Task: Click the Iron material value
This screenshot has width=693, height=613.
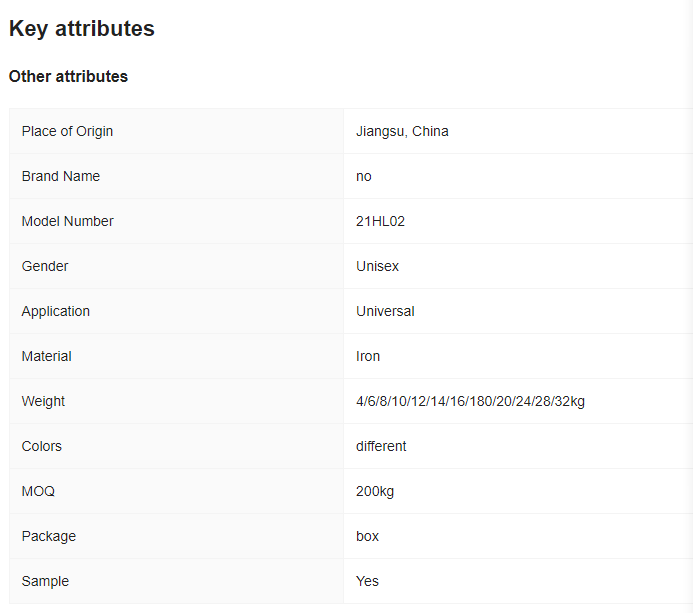Action: point(368,356)
